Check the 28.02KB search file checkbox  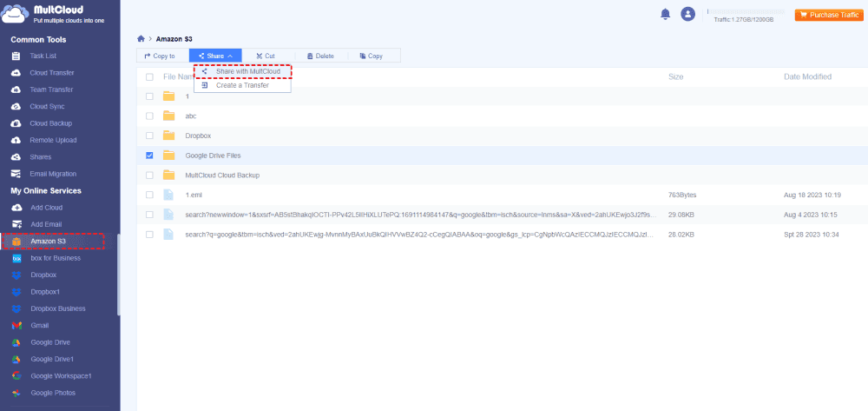[x=149, y=235]
